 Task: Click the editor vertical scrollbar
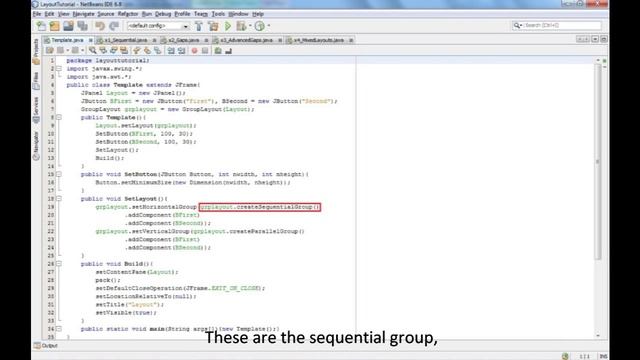click(598, 161)
